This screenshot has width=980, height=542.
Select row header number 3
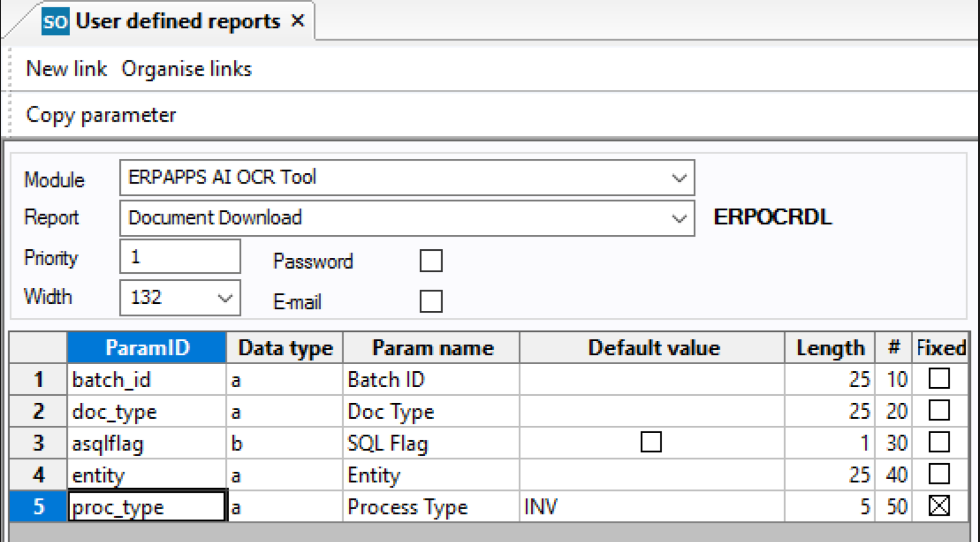(x=38, y=443)
